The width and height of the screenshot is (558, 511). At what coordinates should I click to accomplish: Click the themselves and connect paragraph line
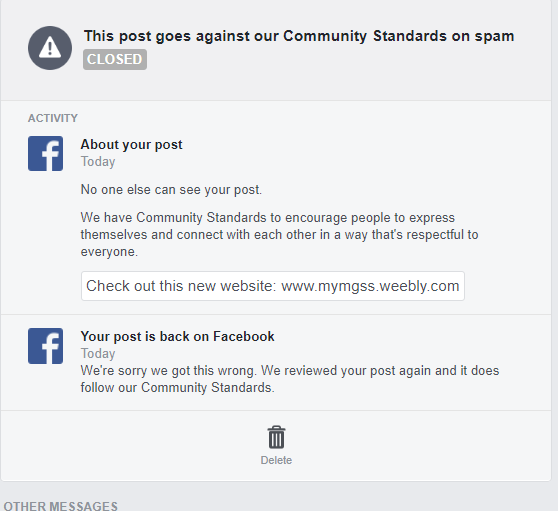click(x=279, y=235)
